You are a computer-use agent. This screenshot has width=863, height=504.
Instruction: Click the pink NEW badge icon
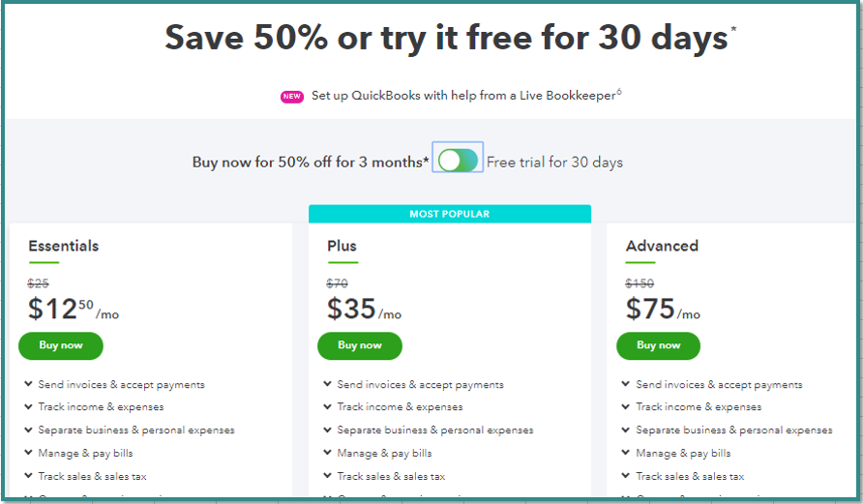[x=292, y=97]
